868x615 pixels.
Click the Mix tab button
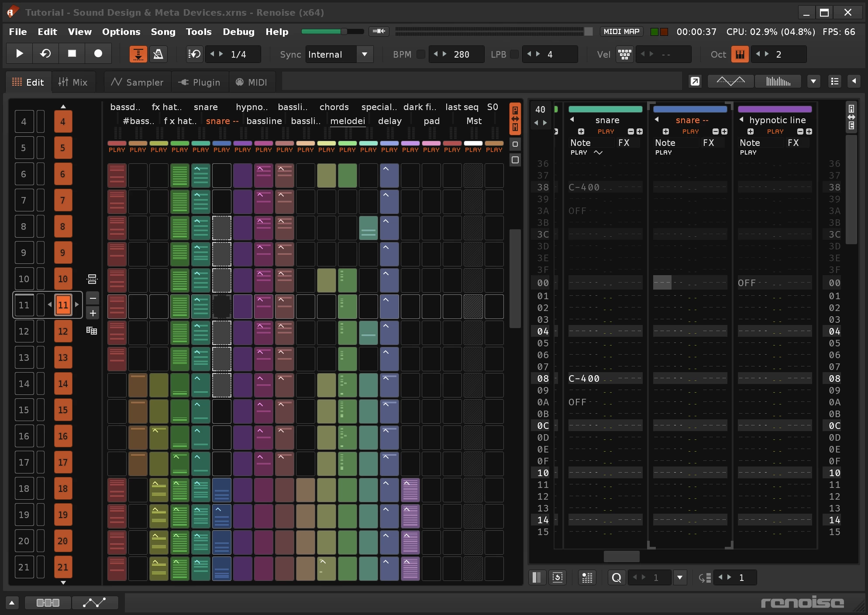(73, 82)
